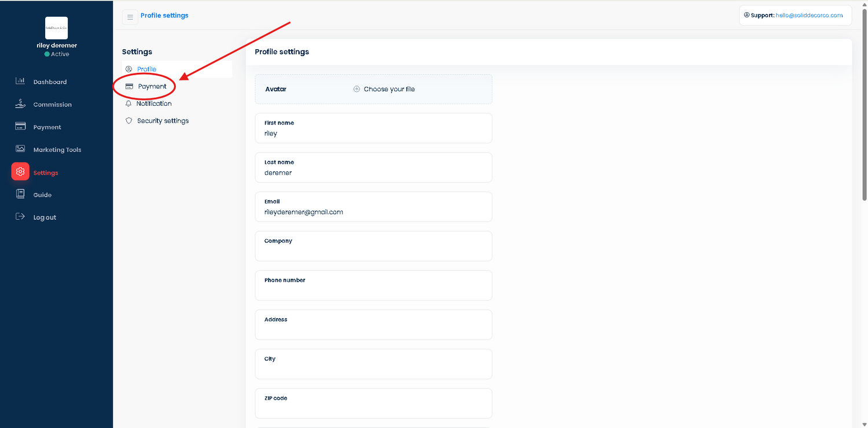
Task: Open the hamburger menu next to Profile settings
Action: click(130, 16)
